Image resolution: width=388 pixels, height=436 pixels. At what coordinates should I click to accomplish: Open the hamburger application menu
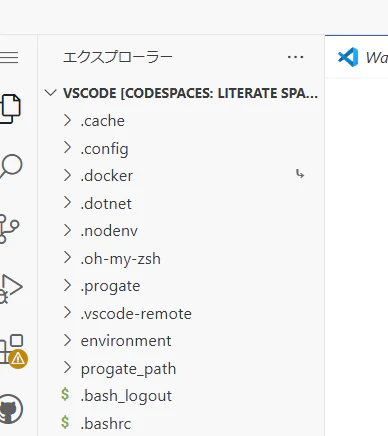(9, 57)
